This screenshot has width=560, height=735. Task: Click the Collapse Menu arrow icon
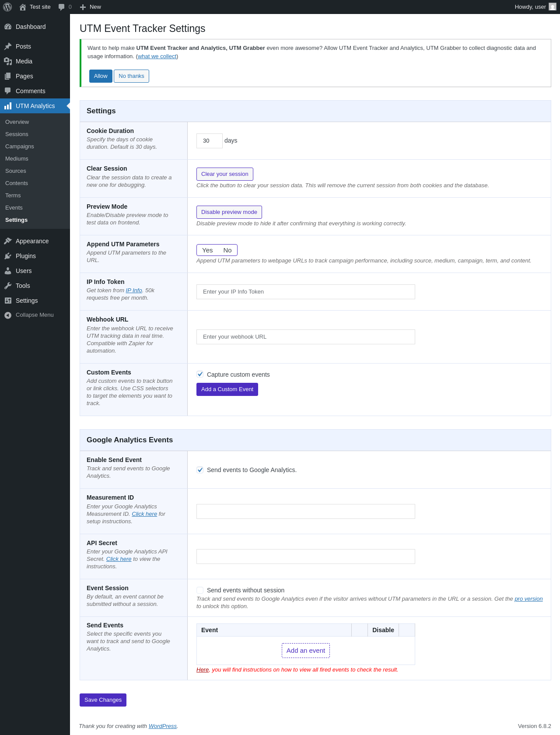pos(8,315)
